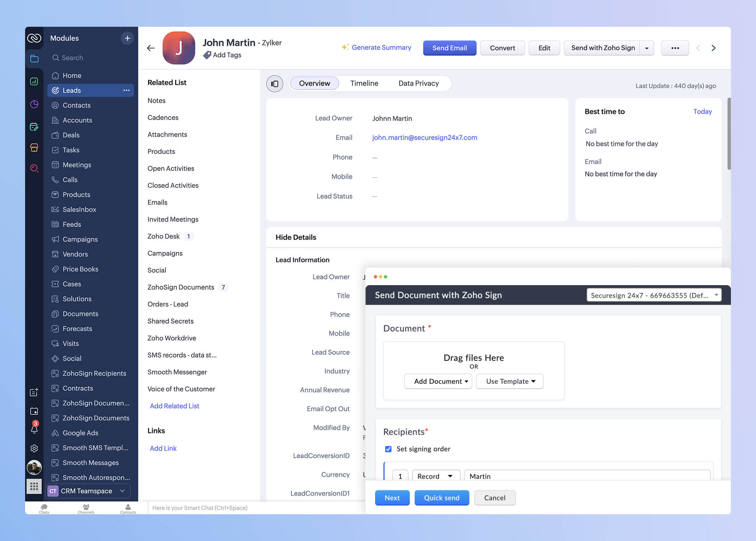Open Zoho Desk related list

pyautogui.click(x=163, y=236)
